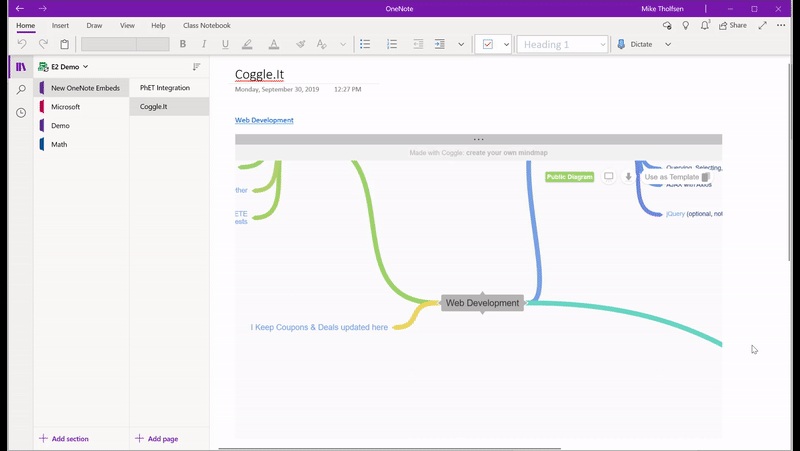Image resolution: width=800 pixels, height=451 pixels.
Task: Expand the E2 Demo notebook dropdown
Action: [x=64, y=67]
